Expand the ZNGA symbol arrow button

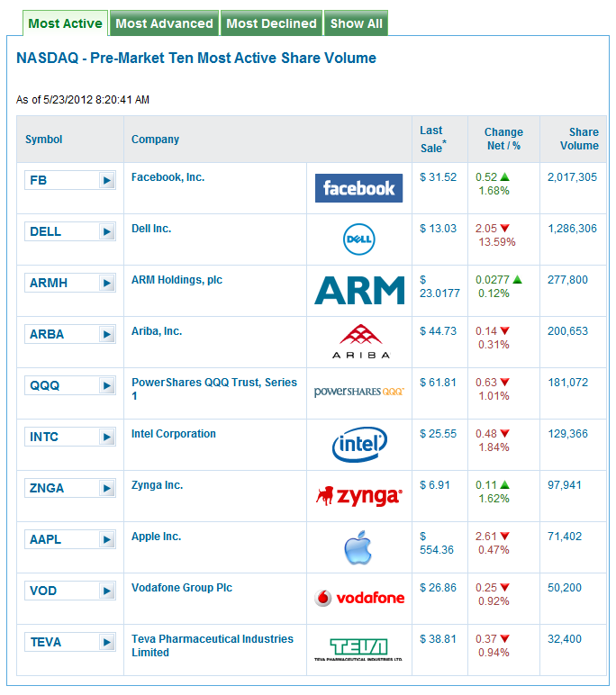[107, 488]
